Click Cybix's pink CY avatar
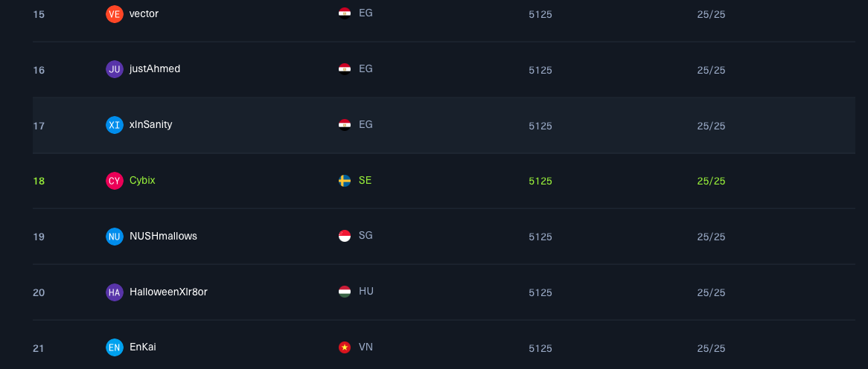 114,181
